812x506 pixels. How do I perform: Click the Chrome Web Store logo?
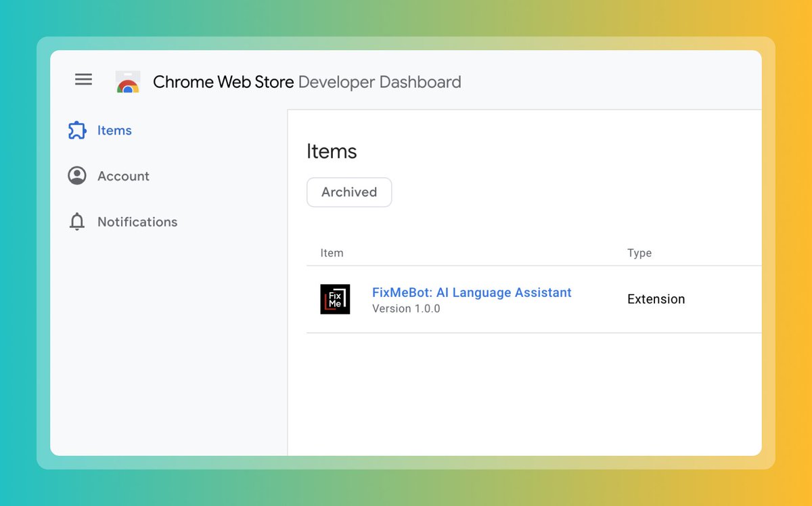128,82
